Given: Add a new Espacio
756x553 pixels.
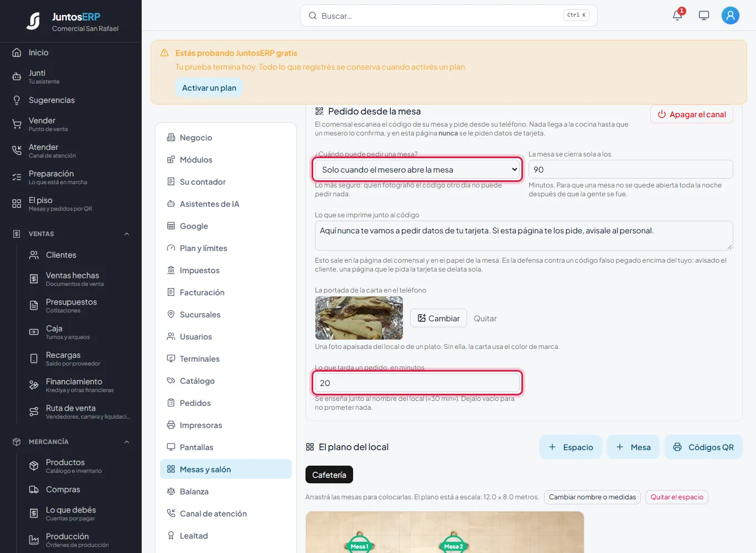Looking at the screenshot, I should [x=571, y=447].
